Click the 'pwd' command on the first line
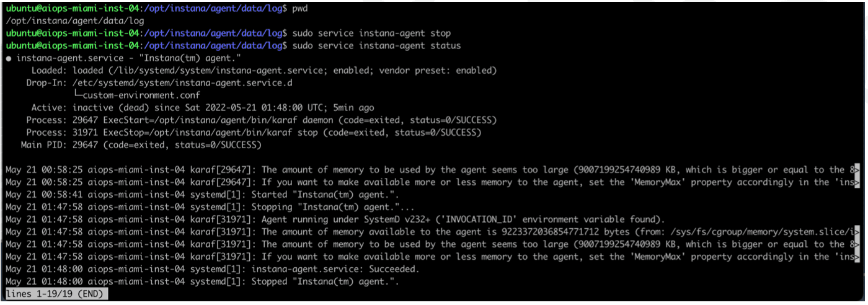The height and width of the screenshot is (305, 868). (299, 9)
